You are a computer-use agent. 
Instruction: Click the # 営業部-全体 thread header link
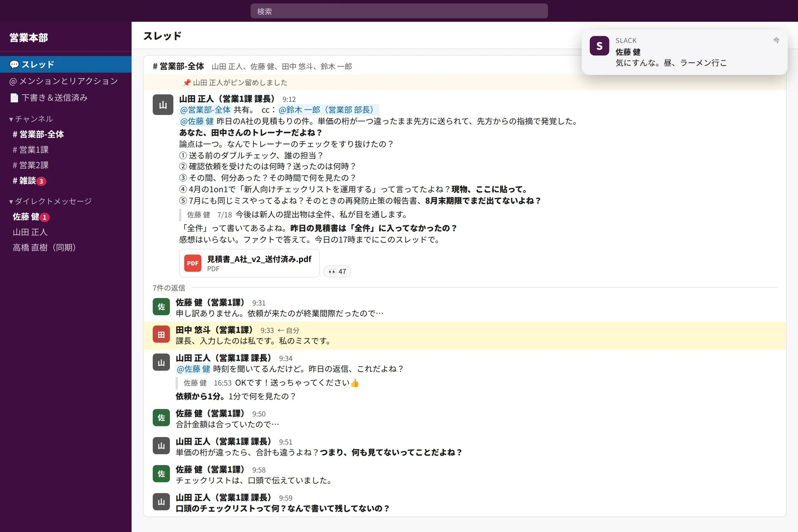tap(178, 66)
